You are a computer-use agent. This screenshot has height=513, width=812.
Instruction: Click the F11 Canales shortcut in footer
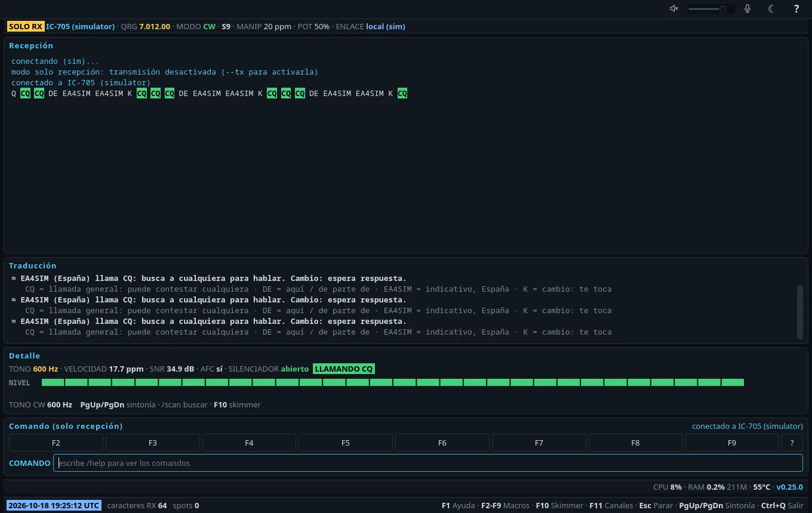click(x=611, y=505)
